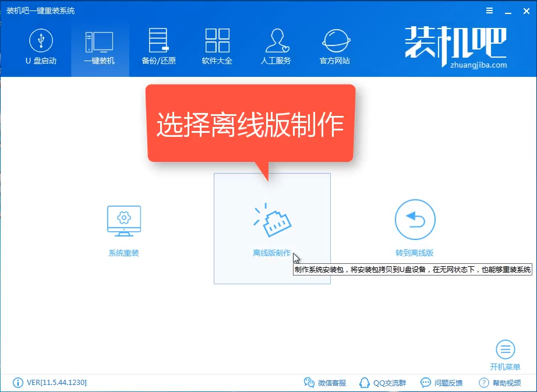Click the red 选择离线版制作 callout bubble
The width and height of the screenshot is (537, 392).
pos(250,123)
